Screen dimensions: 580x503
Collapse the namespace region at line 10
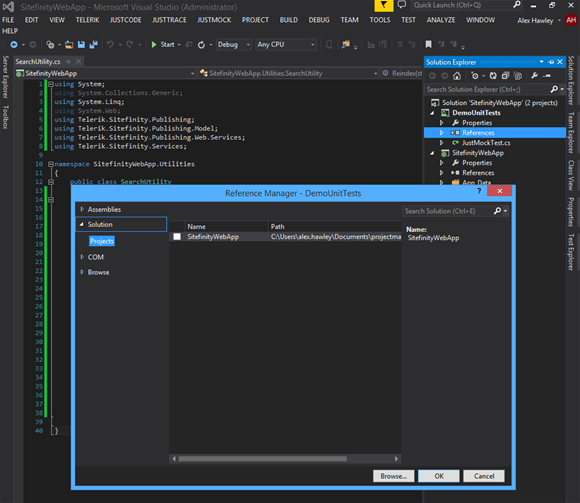coord(51,164)
